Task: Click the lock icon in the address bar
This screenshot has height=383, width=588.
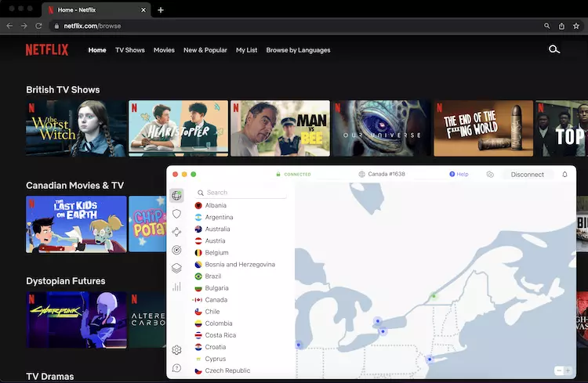Action: coord(56,26)
